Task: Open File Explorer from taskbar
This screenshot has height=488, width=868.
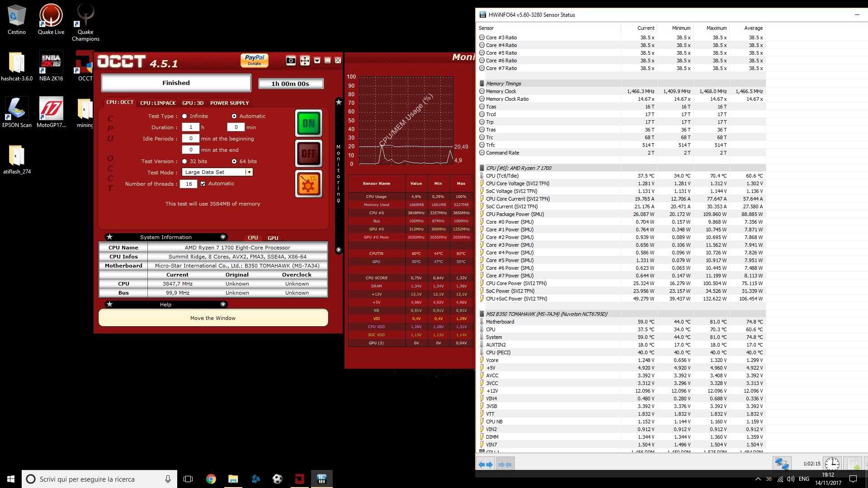Action: click(x=233, y=479)
